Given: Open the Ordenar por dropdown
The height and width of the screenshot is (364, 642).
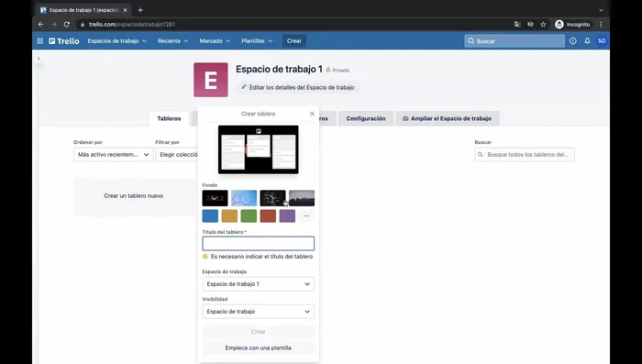Looking at the screenshot, I should pos(114,155).
